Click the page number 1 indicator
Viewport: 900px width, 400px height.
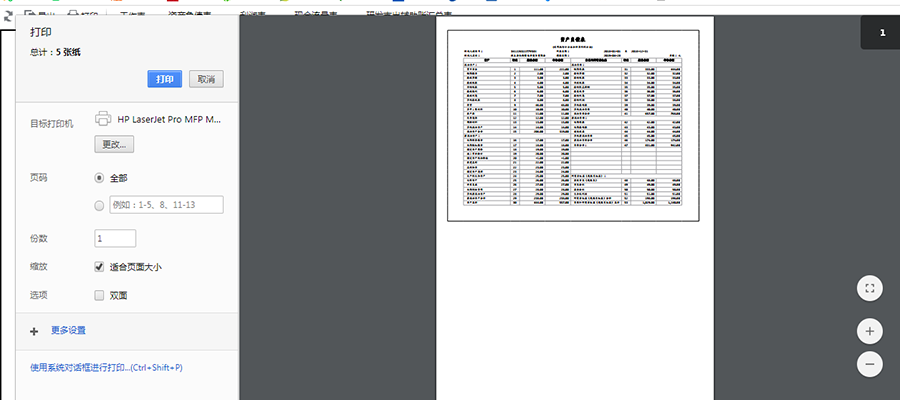pos(881,33)
